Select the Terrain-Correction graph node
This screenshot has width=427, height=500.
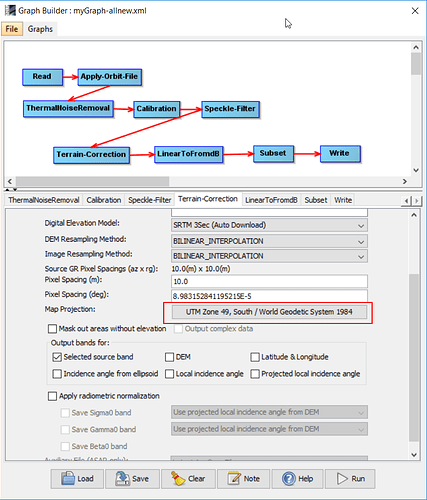pos(91,155)
